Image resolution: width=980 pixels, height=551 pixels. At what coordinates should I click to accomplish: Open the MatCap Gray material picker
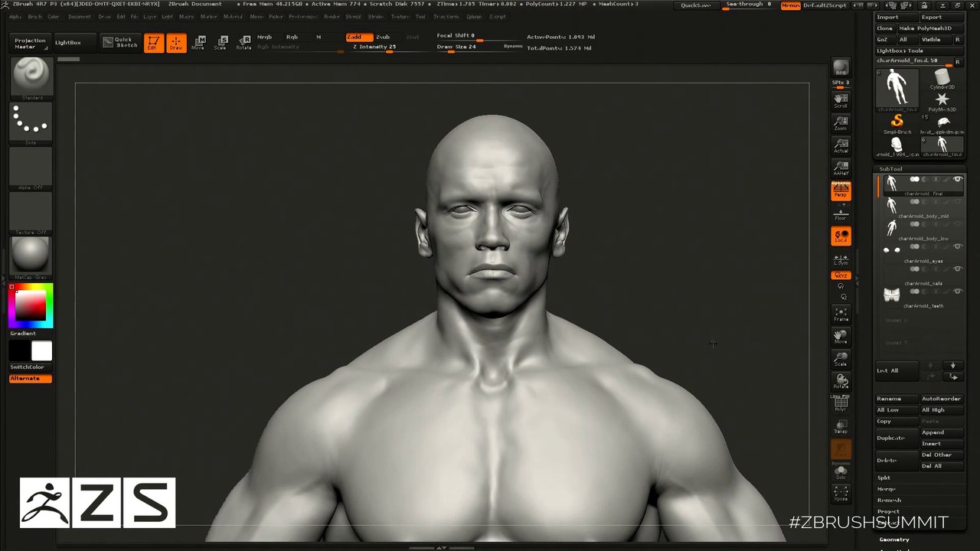tap(31, 257)
